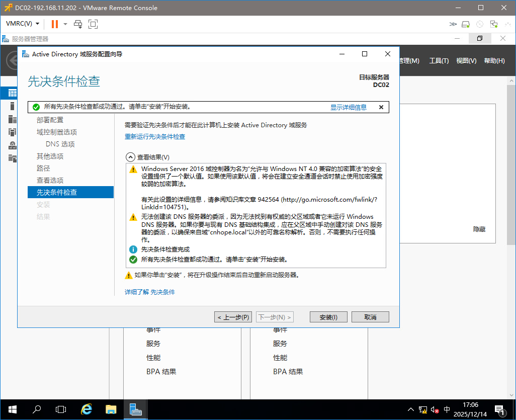Image resolution: width=516 pixels, height=420 pixels.
Task: Send Ctrl+Alt+Del via VMRC toolbar icon
Action: click(x=78, y=24)
